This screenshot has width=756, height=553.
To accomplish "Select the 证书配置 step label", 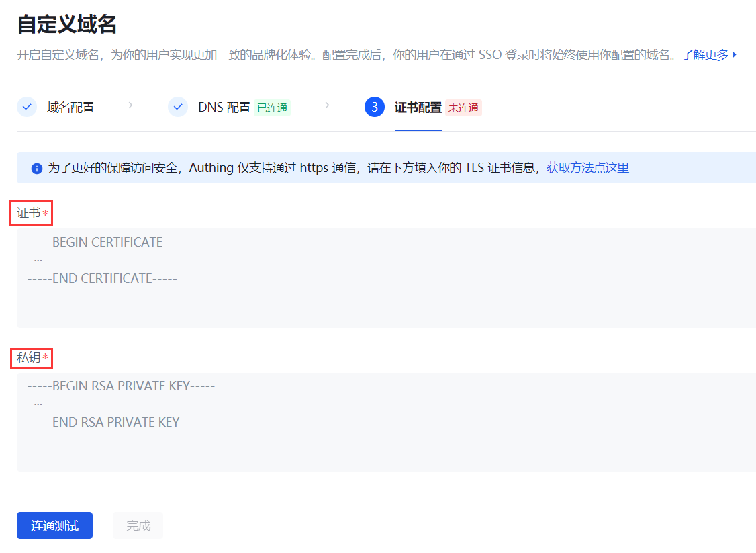I will click(418, 108).
